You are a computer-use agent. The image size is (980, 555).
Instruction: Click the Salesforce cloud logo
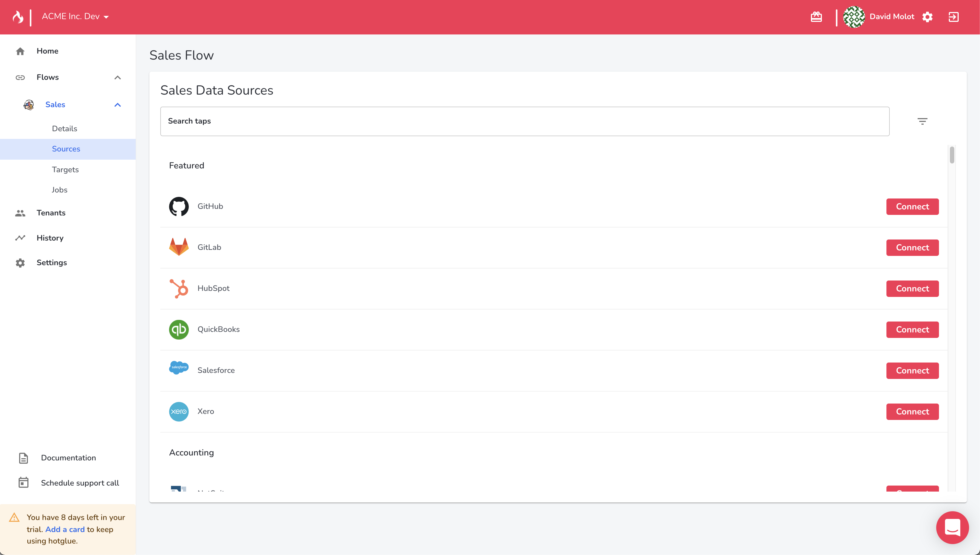(x=178, y=367)
